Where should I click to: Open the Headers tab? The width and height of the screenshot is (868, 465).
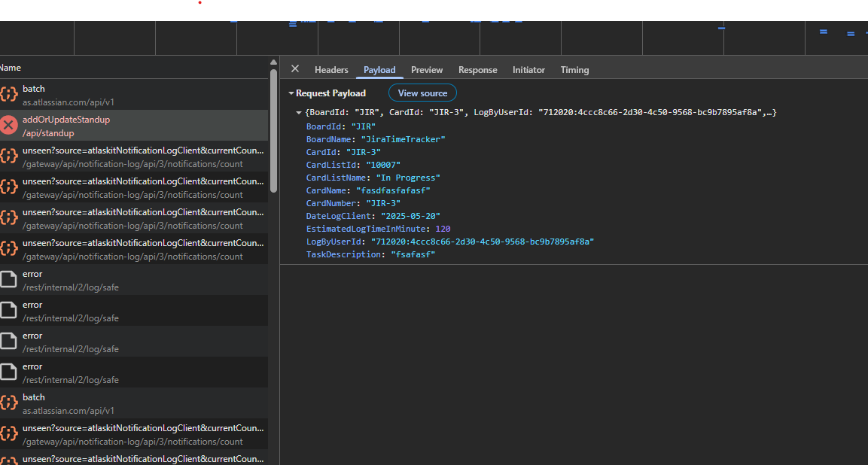[x=331, y=70]
